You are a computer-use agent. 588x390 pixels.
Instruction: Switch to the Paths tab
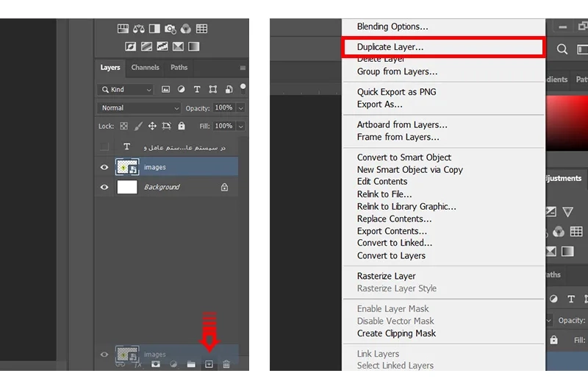179,68
